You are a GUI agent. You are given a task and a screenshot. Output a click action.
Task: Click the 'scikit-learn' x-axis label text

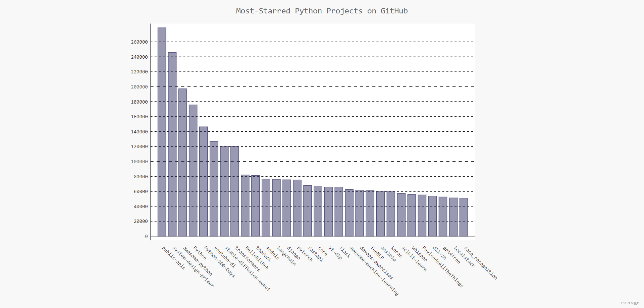click(414, 259)
